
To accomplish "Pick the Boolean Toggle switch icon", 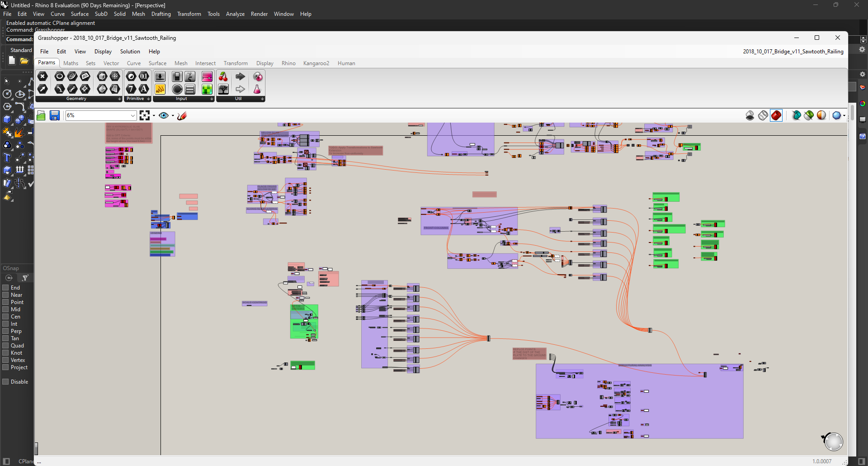I will point(177,76).
